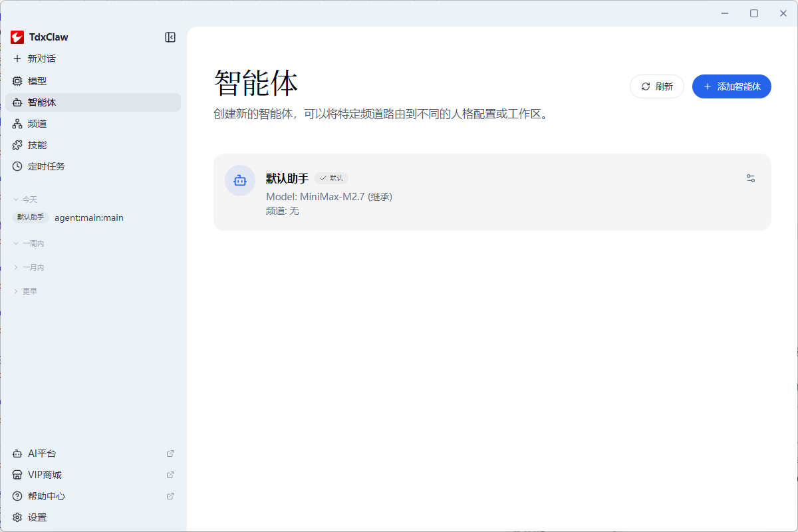The height and width of the screenshot is (532, 798).
Task: Click external-link icon next to AI平台
Action: [x=170, y=454]
